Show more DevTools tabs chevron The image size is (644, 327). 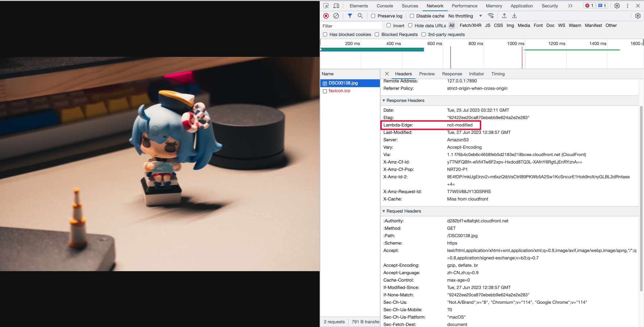570,6
